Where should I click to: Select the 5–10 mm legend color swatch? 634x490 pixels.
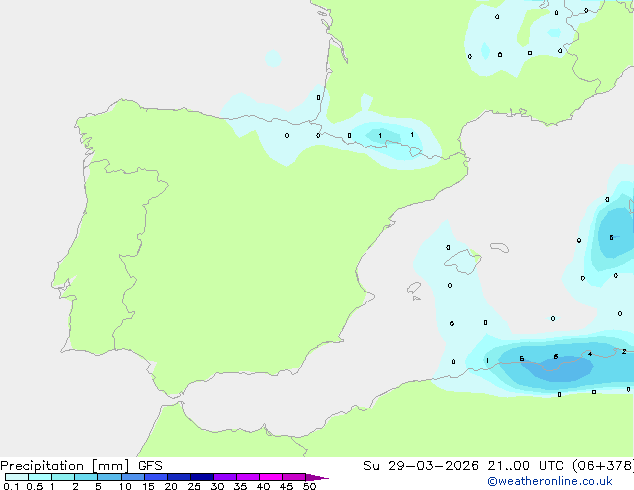point(109,477)
